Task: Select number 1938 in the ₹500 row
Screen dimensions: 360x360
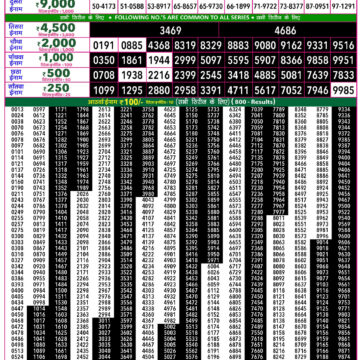Action: tap(132, 75)
